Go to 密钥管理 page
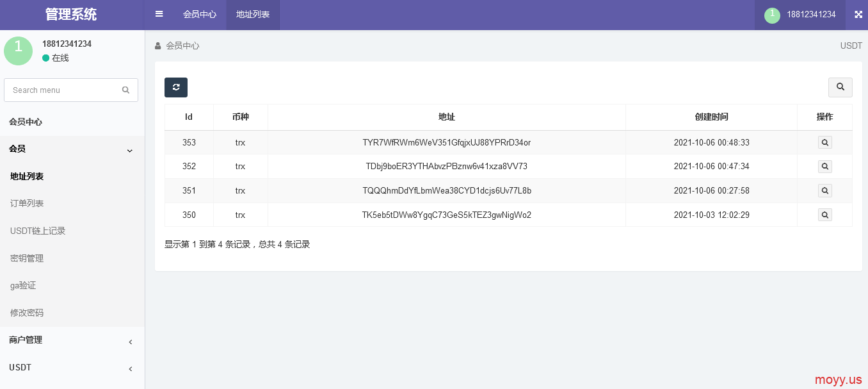This screenshot has width=868, height=389. pyautogui.click(x=27, y=258)
